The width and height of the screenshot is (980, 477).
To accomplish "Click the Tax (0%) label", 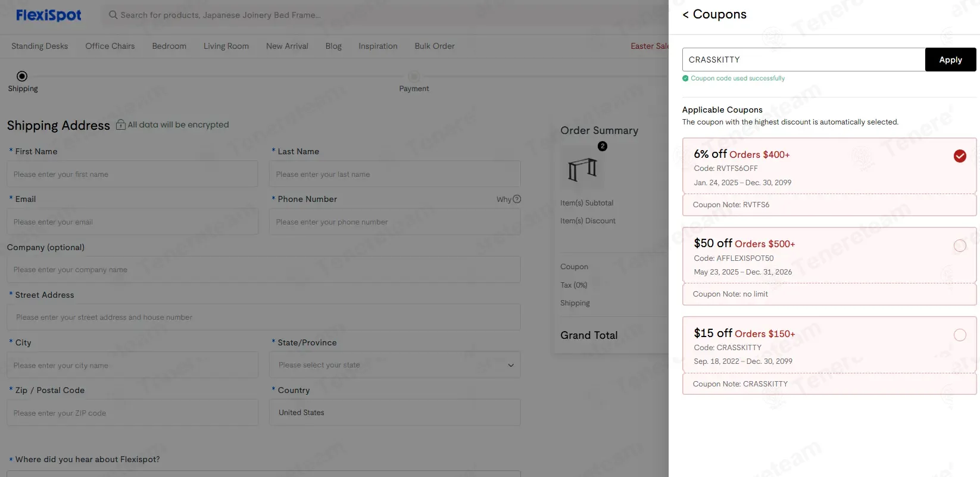I will [x=573, y=285].
